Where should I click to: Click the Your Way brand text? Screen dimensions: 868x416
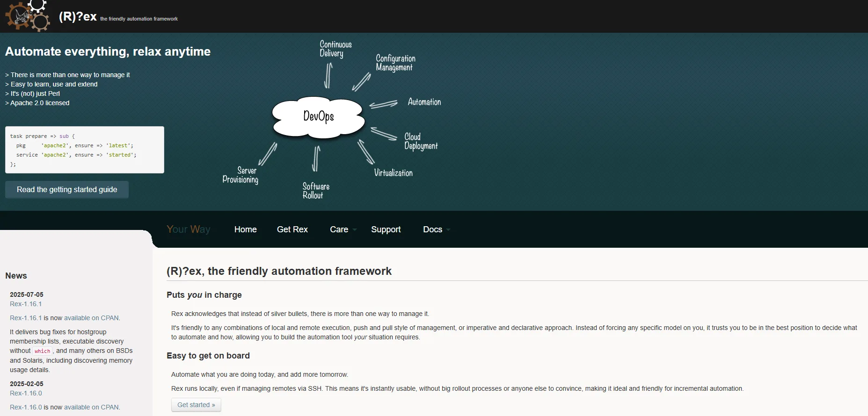189,229
